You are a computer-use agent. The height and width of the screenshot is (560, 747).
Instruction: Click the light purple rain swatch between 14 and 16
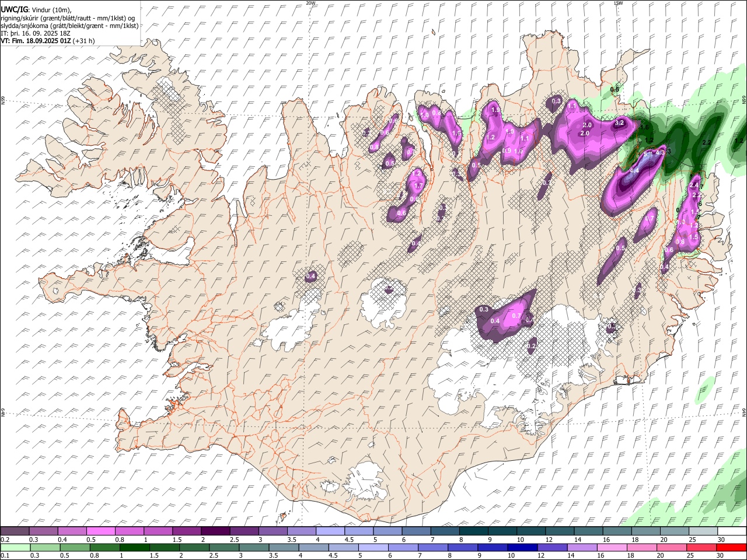pyautogui.click(x=581, y=547)
